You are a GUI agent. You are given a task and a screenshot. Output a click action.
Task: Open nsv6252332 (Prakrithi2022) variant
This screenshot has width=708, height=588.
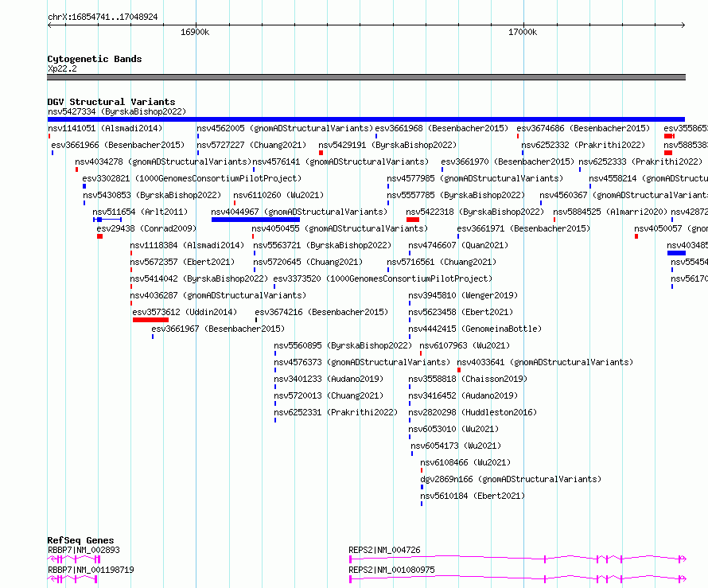pos(583,145)
